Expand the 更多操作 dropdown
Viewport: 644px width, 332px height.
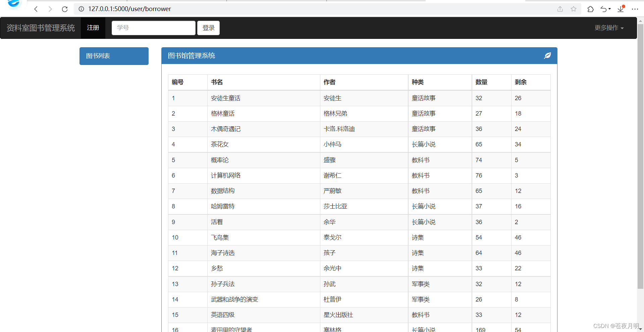pyautogui.click(x=609, y=28)
